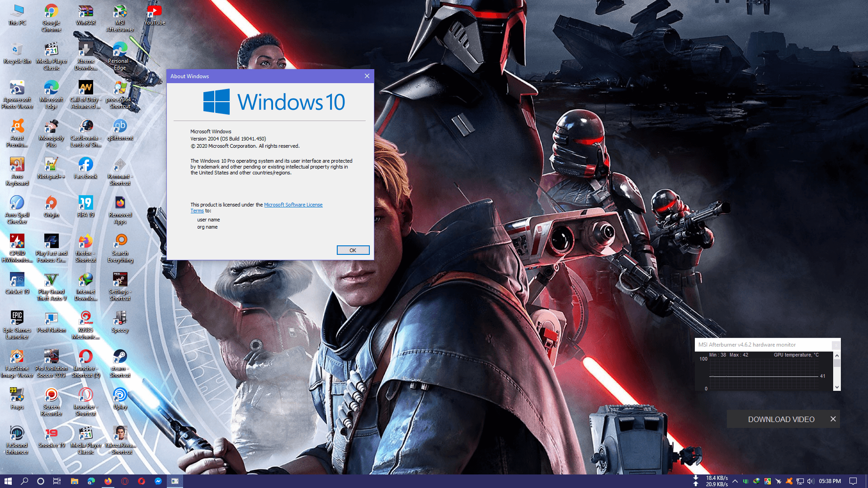Open the volume control in tray

pyautogui.click(x=810, y=481)
